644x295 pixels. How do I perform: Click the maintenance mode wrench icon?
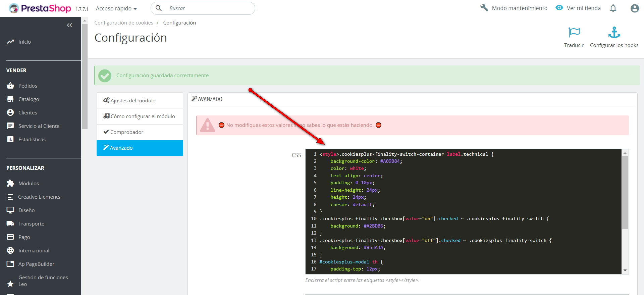point(484,8)
